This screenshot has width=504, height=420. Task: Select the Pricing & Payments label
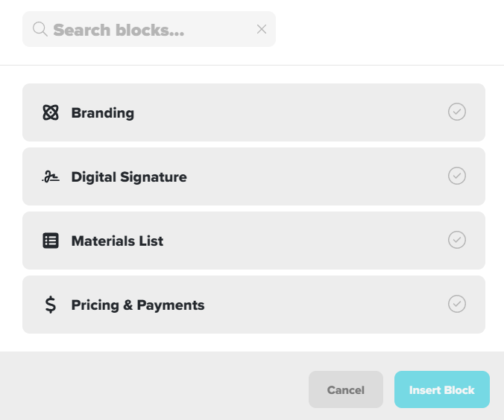(138, 305)
